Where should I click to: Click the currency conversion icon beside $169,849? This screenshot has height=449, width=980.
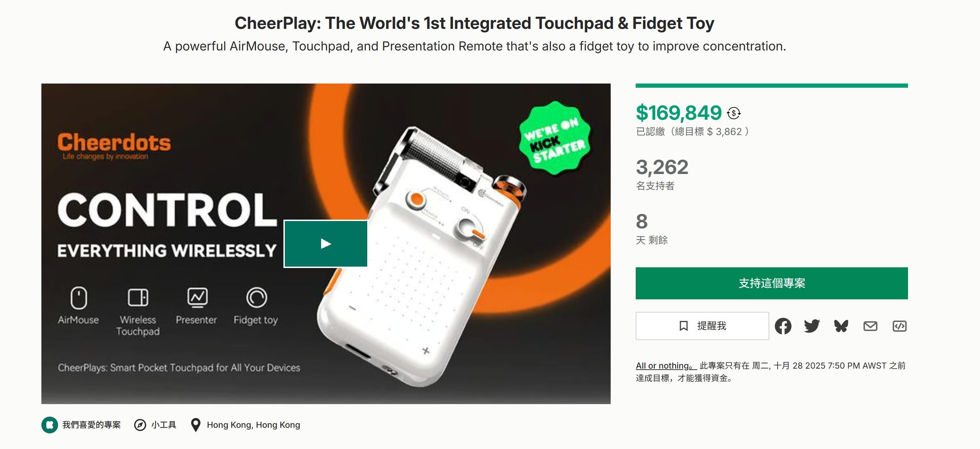[734, 113]
